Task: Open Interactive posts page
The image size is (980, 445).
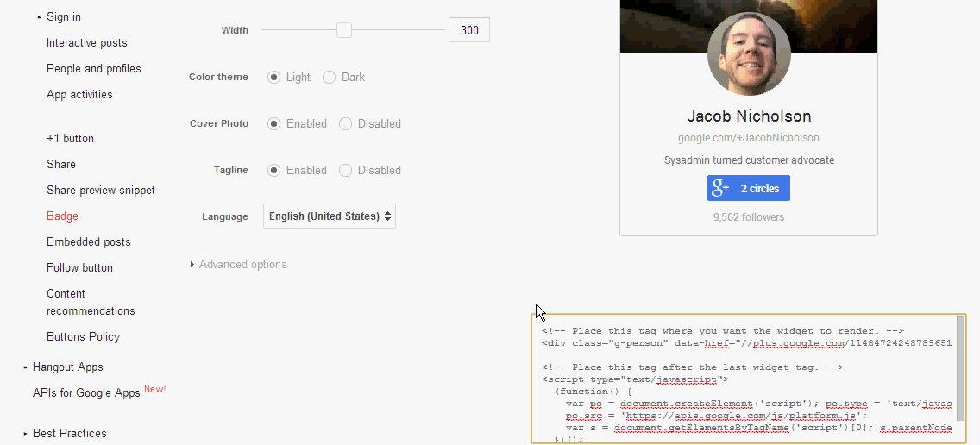Action: (x=87, y=43)
